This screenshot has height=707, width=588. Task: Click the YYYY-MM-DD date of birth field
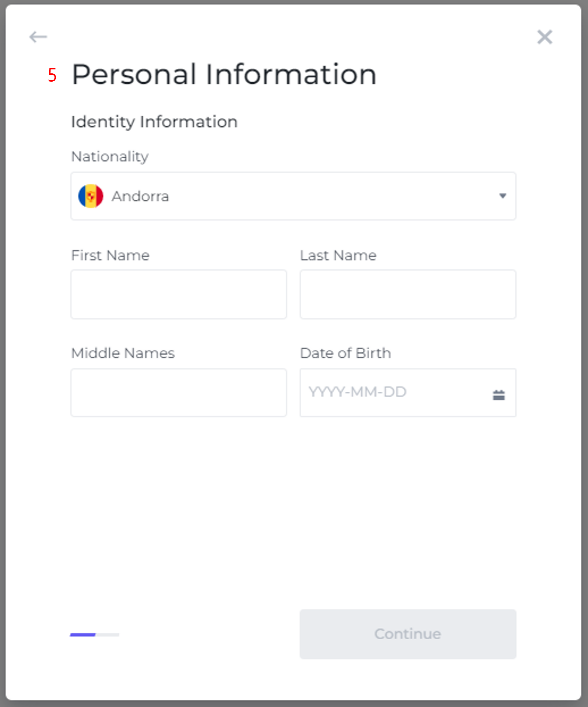pyautogui.click(x=408, y=393)
